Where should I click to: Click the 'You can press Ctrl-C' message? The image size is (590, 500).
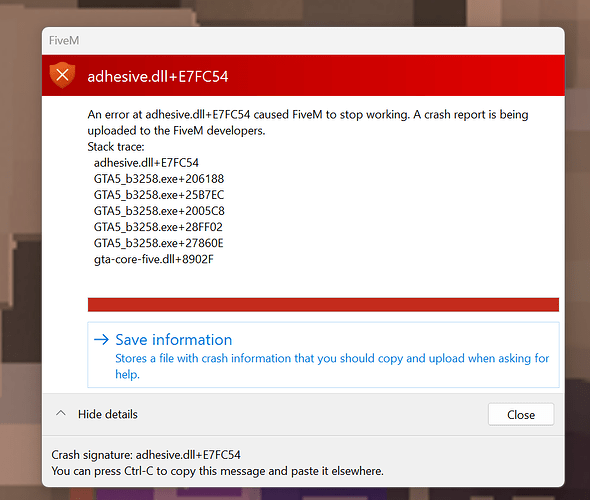[x=217, y=471]
